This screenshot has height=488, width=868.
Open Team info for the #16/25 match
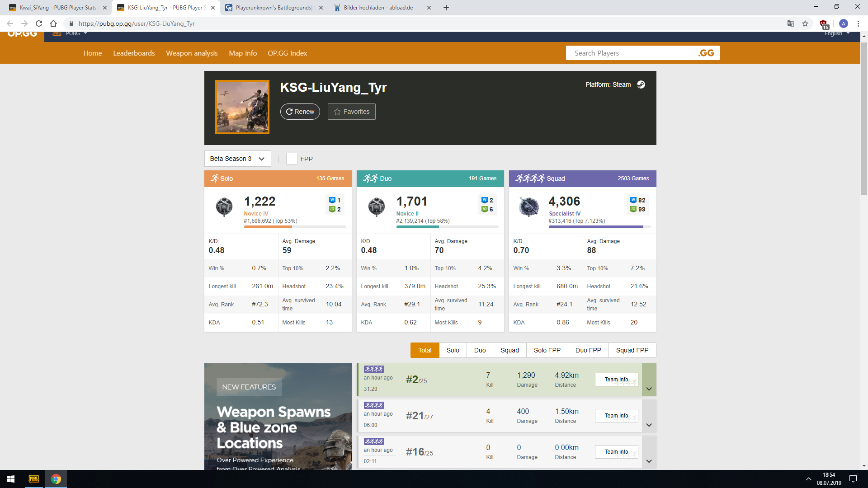tap(616, 452)
